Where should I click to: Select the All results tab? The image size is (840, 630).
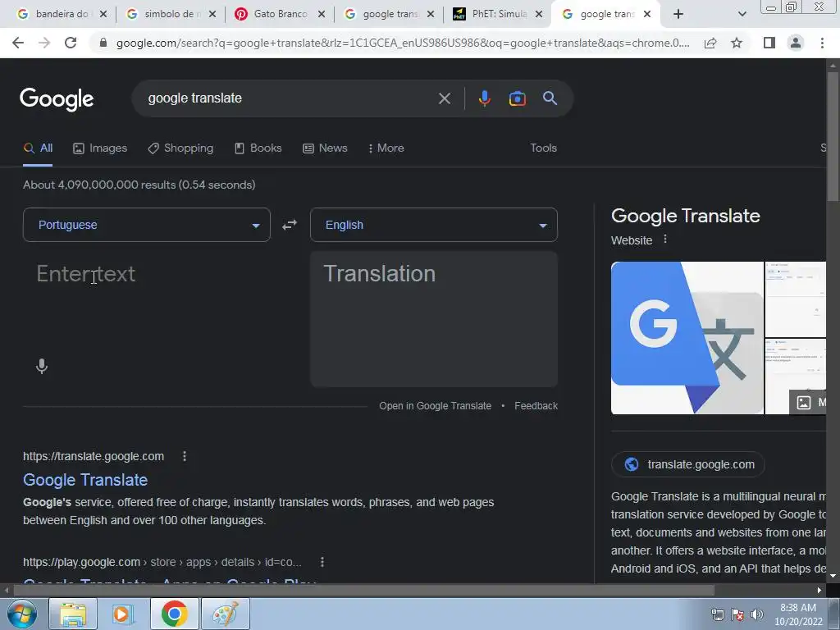[x=38, y=148]
